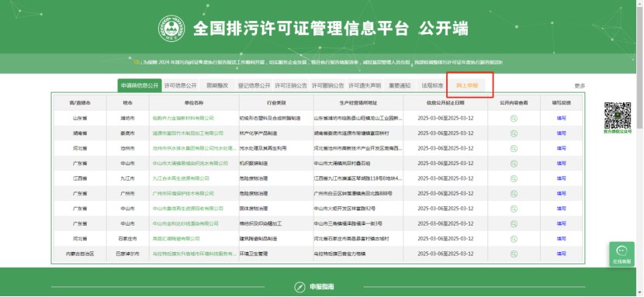Image resolution: width=644 pixels, height=297 pixels.
Task: Open the 广州市环境保护技术有限公司 company link
Action: click(183, 194)
